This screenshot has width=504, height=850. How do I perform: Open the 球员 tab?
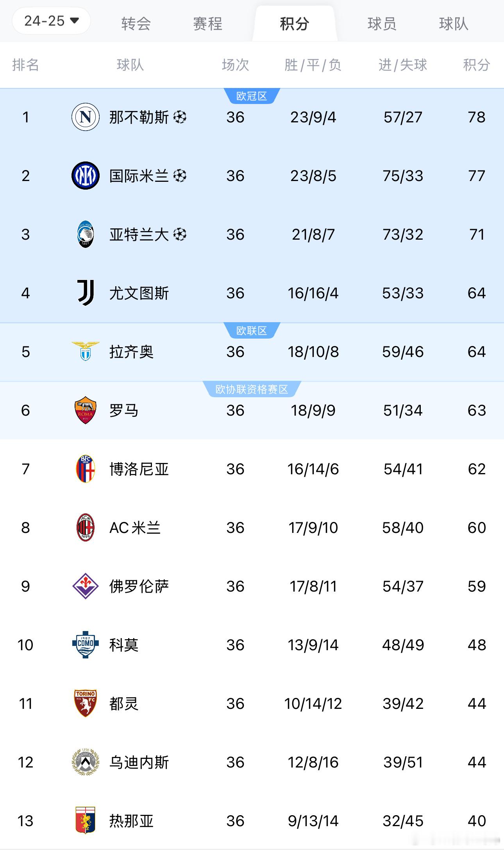(382, 24)
